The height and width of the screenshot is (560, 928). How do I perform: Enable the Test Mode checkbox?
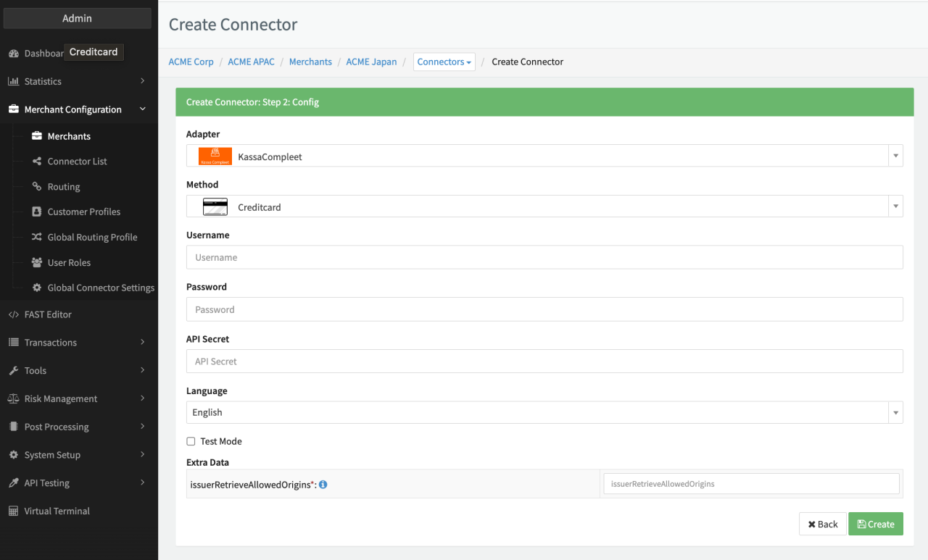tap(191, 441)
